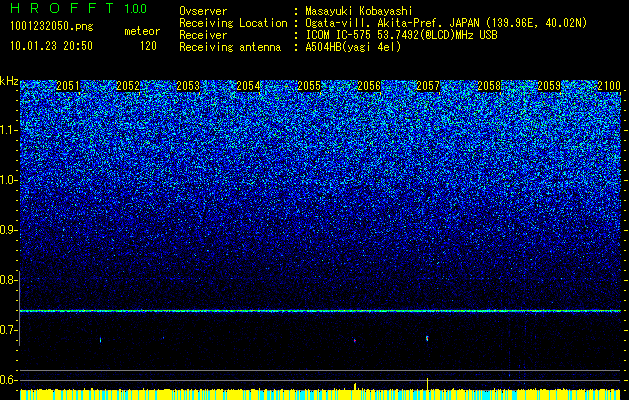The image size is (629, 400).
Task: Click the 2058 time marker
Action: pos(489,86)
